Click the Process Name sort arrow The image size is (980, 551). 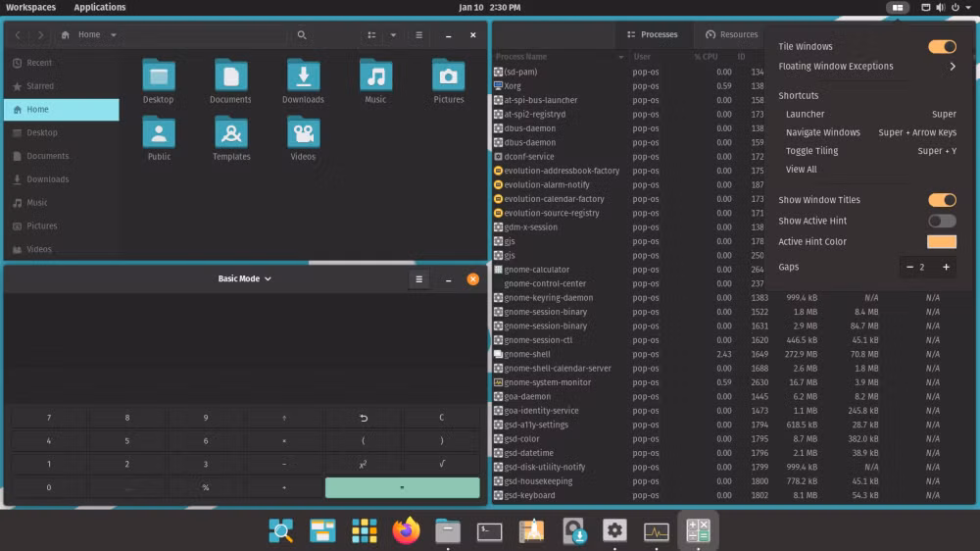[620, 57]
